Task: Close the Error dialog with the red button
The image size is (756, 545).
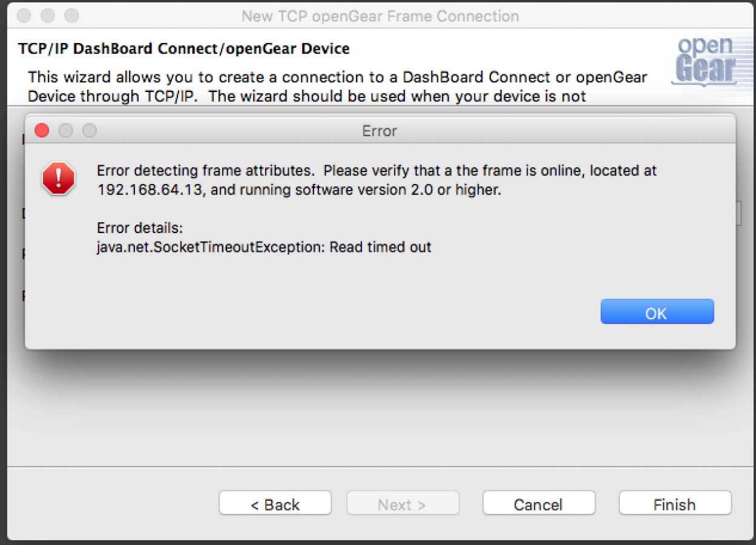Action: pos(42,130)
